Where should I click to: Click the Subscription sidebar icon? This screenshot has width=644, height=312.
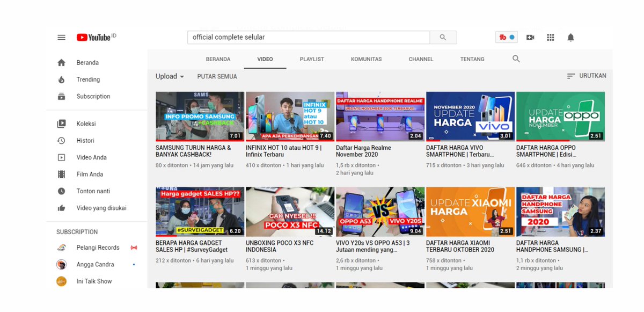coord(61,96)
